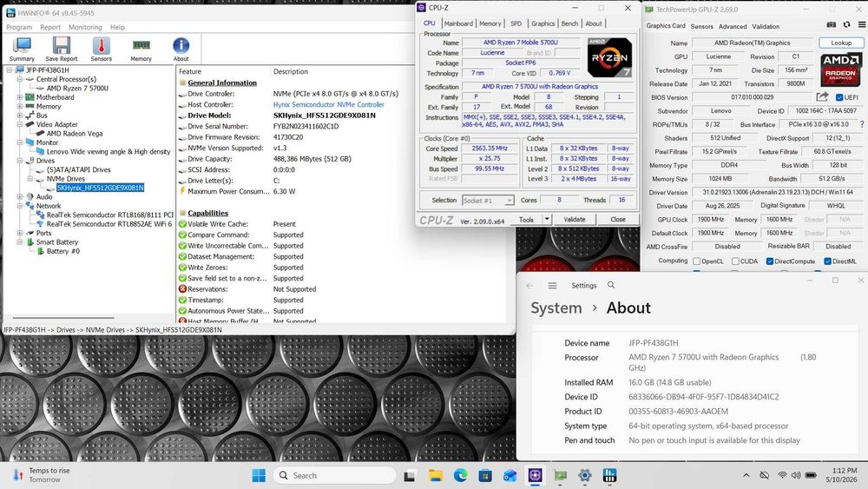This screenshot has height=489, width=868.
Task: Collapse NVMe Drives tree node
Action: 30,179
